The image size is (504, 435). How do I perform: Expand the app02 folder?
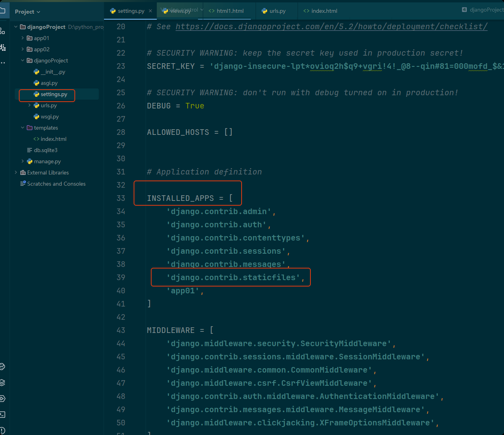tap(22, 49)
